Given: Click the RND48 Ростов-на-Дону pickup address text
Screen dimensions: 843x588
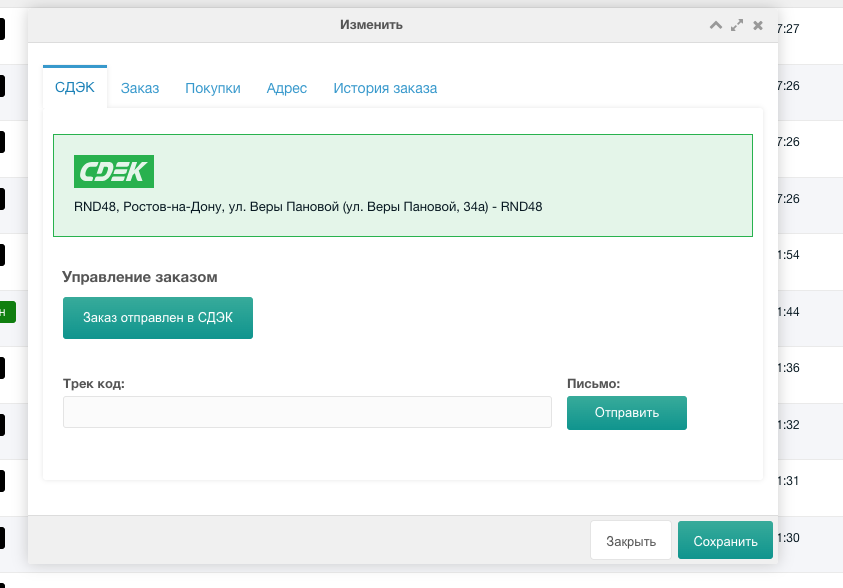Looking at the screenshot, I should (x=308, y=207).
